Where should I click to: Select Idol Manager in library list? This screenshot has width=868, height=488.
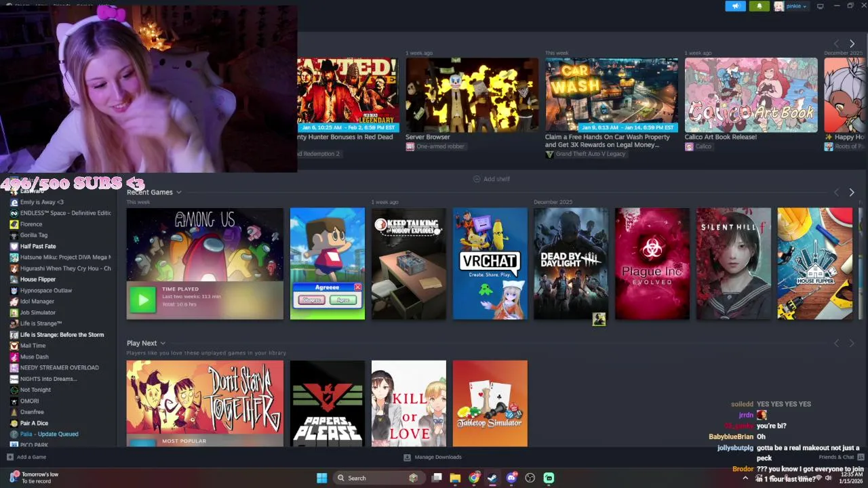37,302
